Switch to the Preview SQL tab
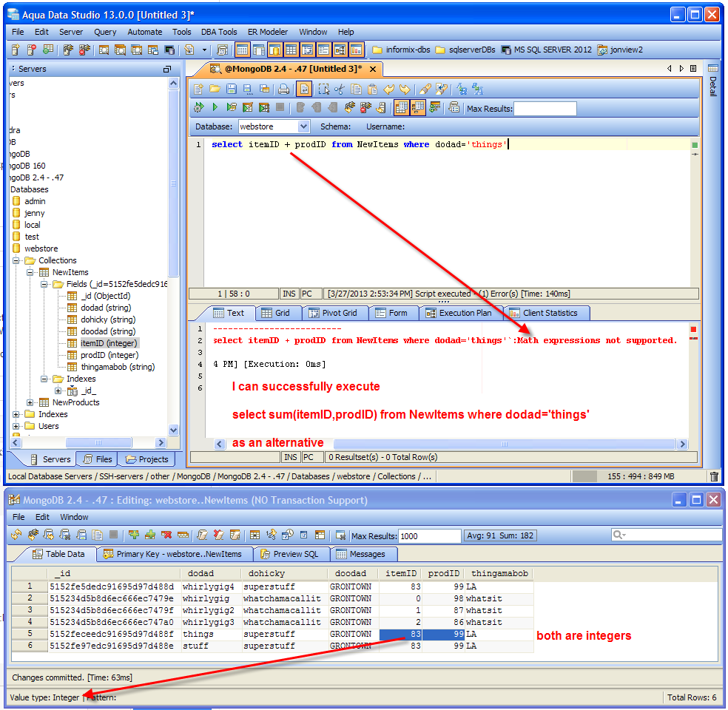Viewport: 728px width, 710px height. [291, 554]
